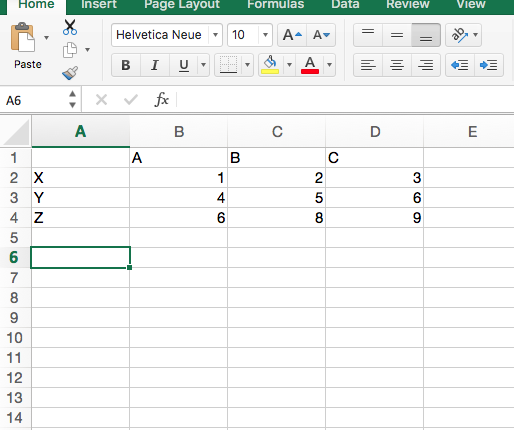Apply cell borders icon
The height and width of the screenshot is (430, 514).
228,65
